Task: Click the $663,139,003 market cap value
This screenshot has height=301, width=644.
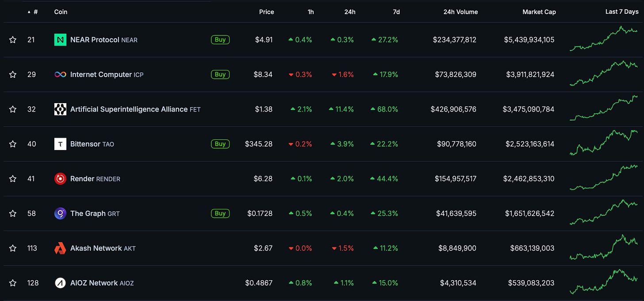Action: [532, 248]
